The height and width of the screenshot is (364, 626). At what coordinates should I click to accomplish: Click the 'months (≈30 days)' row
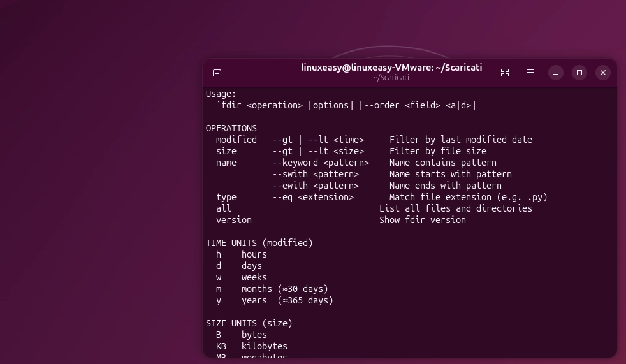point(272,289)
